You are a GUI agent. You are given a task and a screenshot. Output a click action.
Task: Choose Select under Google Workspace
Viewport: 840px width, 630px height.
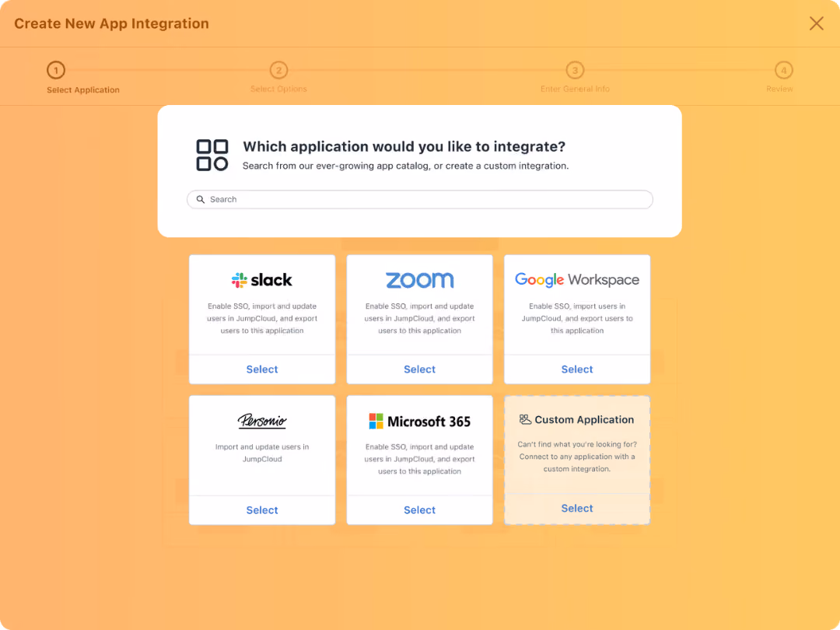(x=577, y=369)
